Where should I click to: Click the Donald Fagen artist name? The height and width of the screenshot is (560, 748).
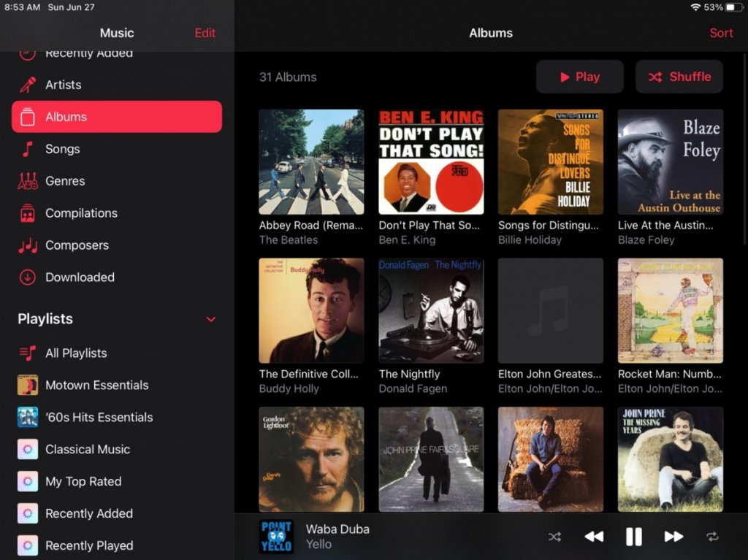(x=413, y=388)
